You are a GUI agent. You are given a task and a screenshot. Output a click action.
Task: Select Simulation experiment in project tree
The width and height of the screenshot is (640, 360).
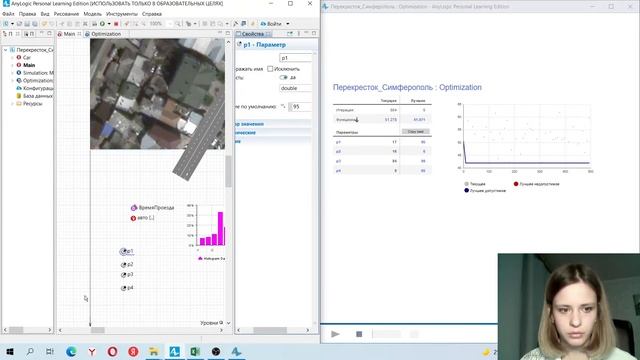pyautogui.click(x=35, y=73)
